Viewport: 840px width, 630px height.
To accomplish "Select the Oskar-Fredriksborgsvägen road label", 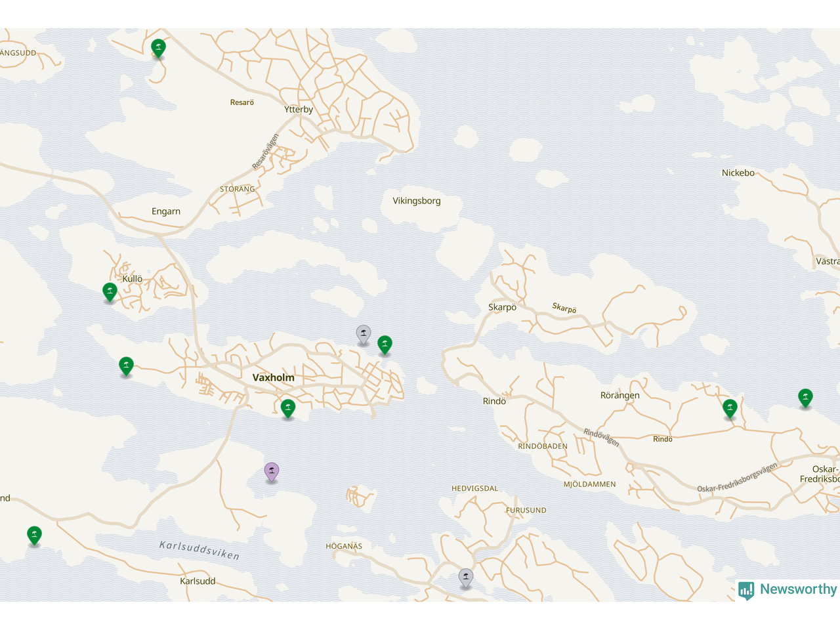I will point(738,477).
